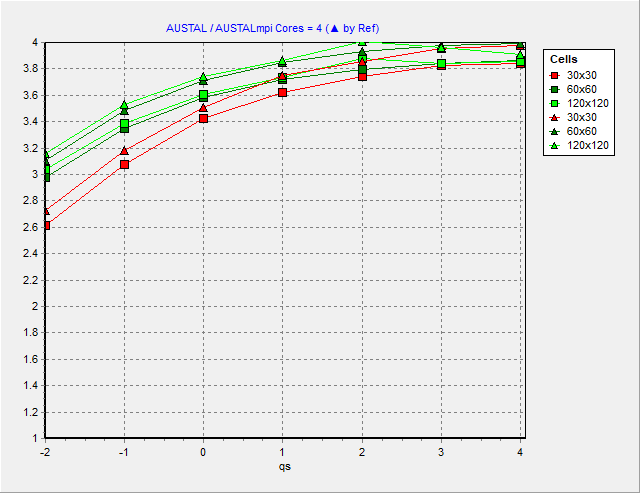This screenshot has width=640, height=493.
Task: Click the y-axis tick label 3.2
Action: point(31,148)
